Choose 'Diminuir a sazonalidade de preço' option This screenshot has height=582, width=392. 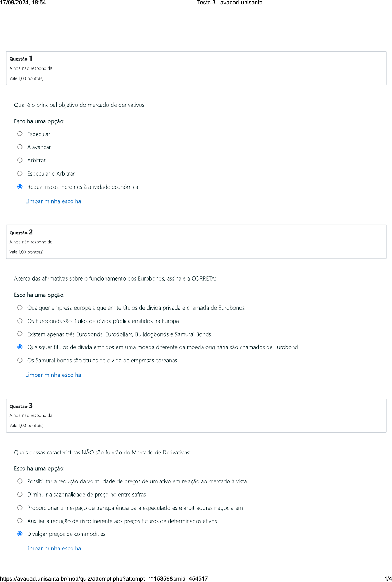click(x=20, y=495)
